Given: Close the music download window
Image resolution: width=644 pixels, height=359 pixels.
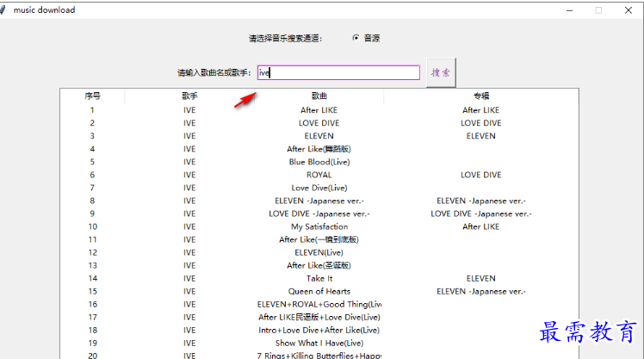Looking at the screenshot, I should 629,10.
